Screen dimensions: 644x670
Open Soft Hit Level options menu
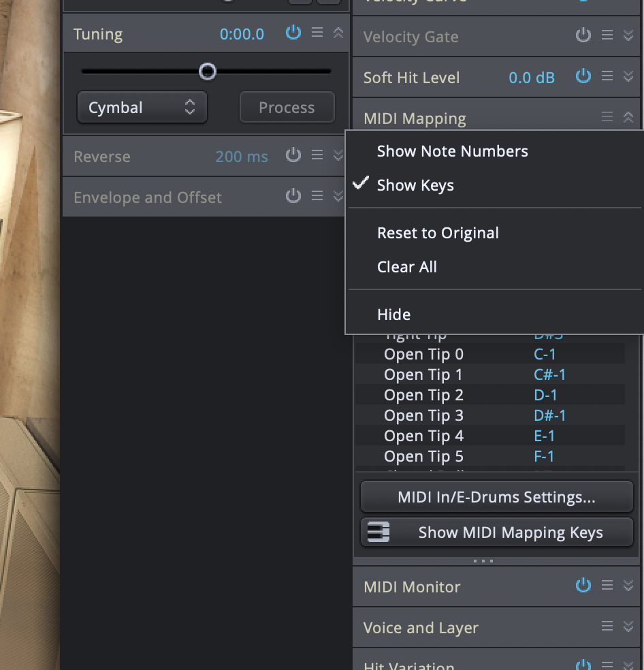607,76
